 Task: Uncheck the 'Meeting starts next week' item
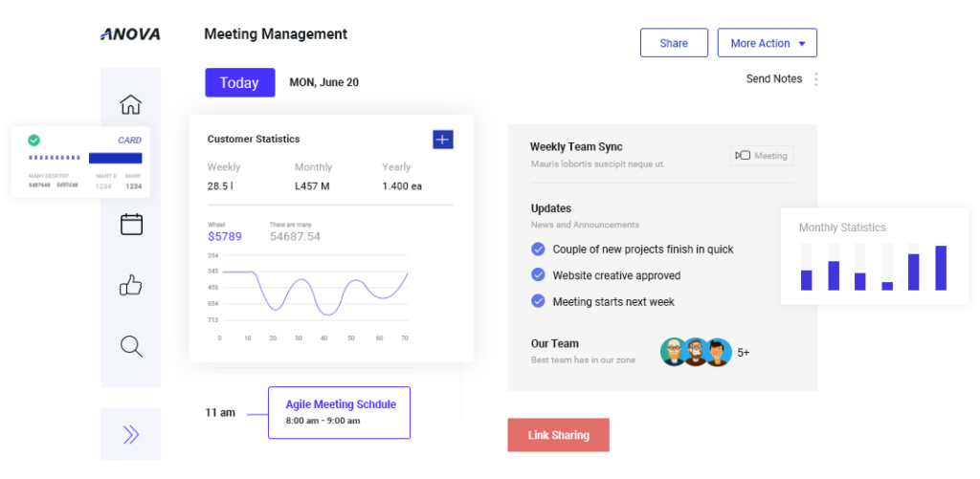[538, 301]
